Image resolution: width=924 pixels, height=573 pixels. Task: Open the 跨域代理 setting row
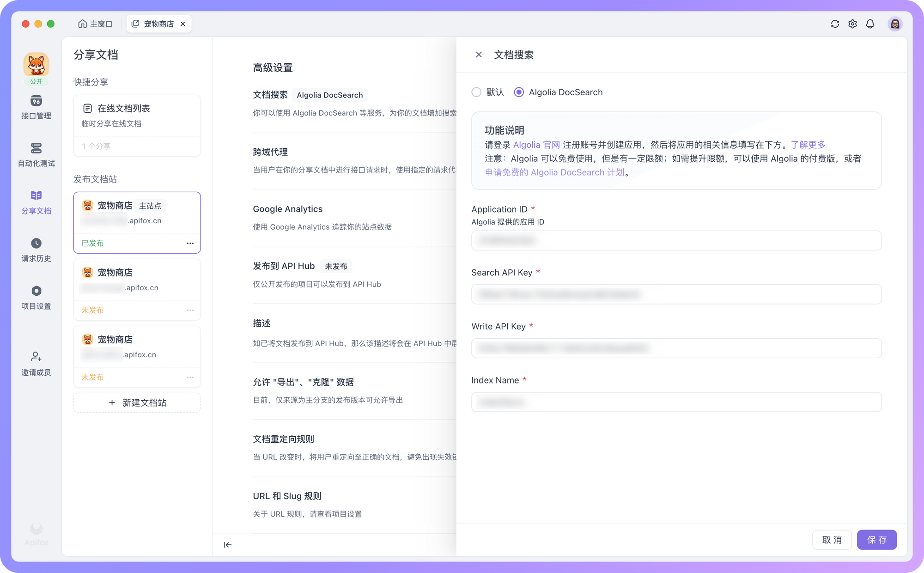354,160
